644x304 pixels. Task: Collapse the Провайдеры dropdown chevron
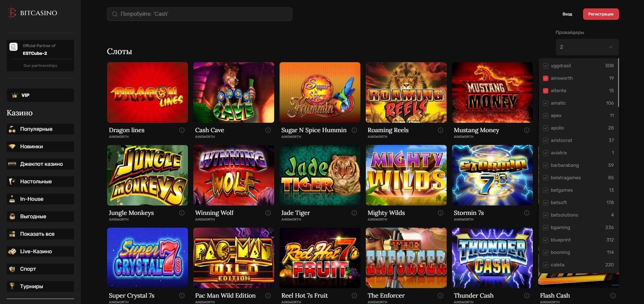[x=611, y=47]
